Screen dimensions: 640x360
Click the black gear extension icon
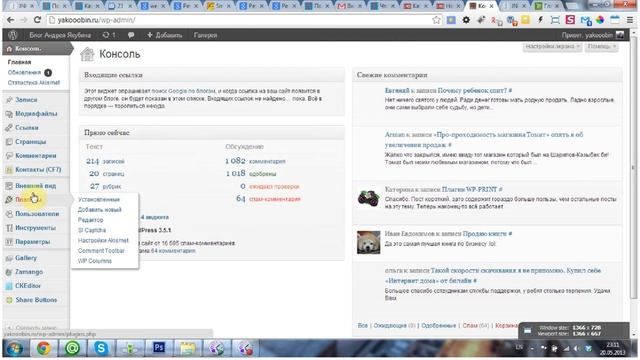tap(466, 20)
